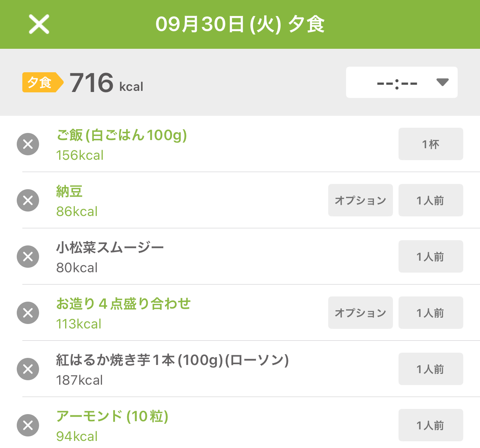
Task: Change the 1人前 portion for アーモンド
Action: click(431, 425)
